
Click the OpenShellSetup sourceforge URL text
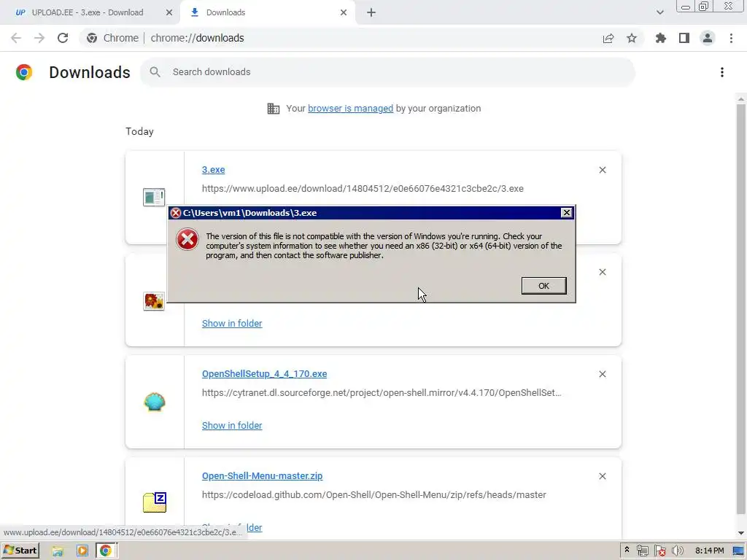[381, 393]
